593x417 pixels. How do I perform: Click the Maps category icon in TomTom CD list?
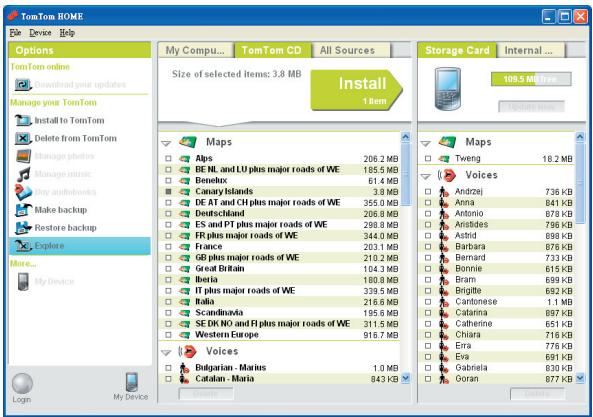click(x=188, y=142)
